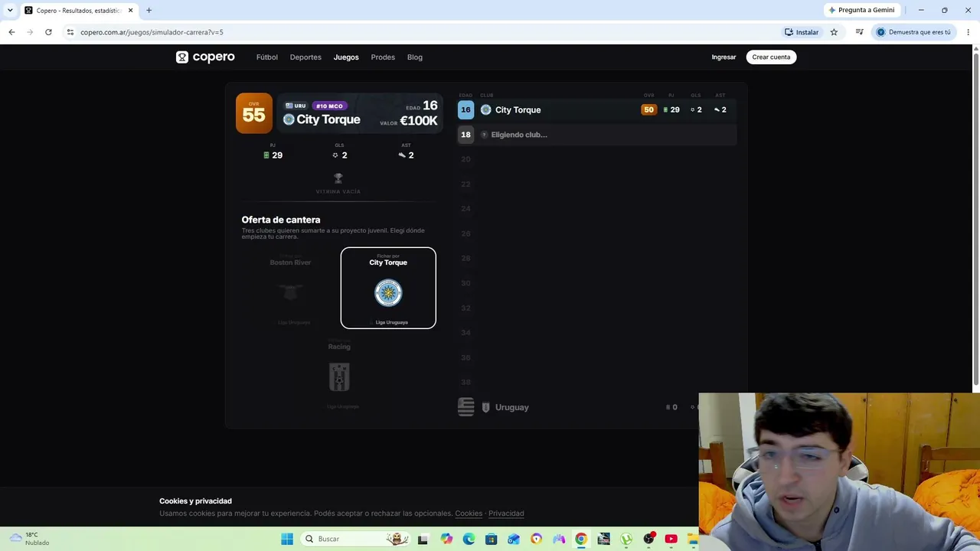Open the media controls icon in Chrome toolbar
This screenshot has height=551, width=980.
click(860, 32)
